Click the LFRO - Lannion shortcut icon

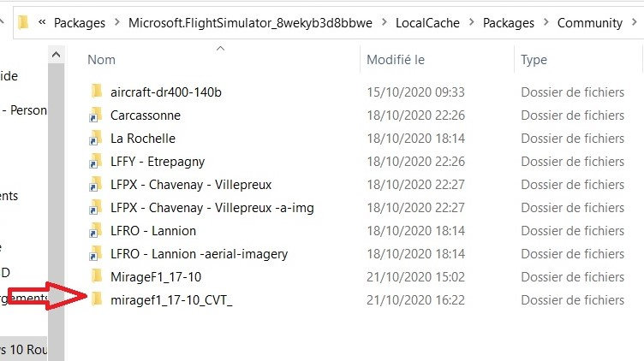tap(96, 231)
